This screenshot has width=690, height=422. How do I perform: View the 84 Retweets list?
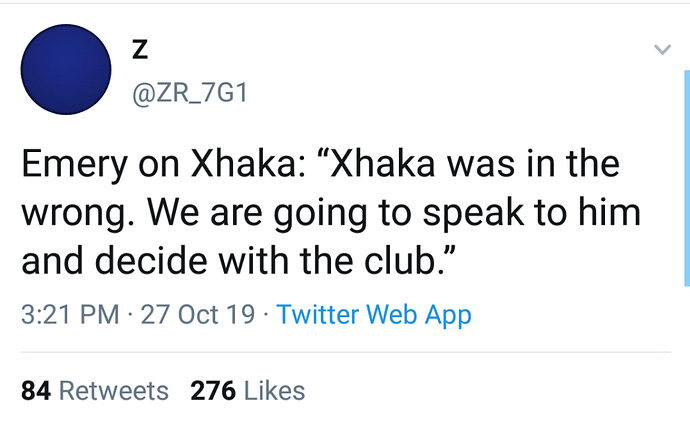tap(95, 391)
